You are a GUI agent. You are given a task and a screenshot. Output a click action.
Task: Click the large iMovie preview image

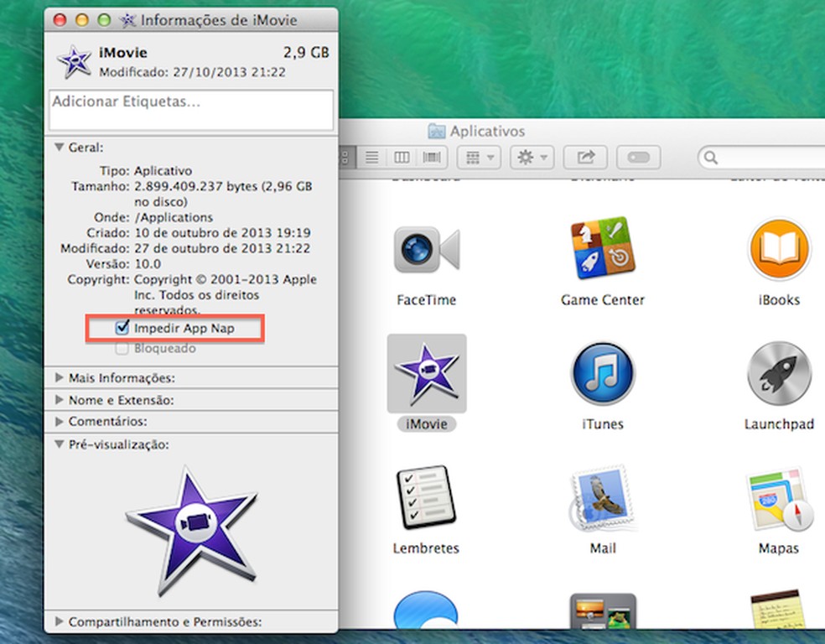[x=191, y=530]
